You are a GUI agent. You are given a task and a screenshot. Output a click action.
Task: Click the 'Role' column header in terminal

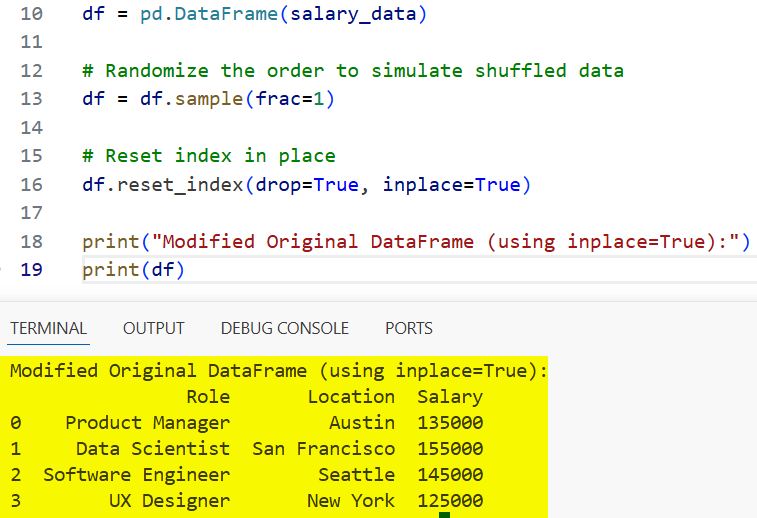coord(208,397)
